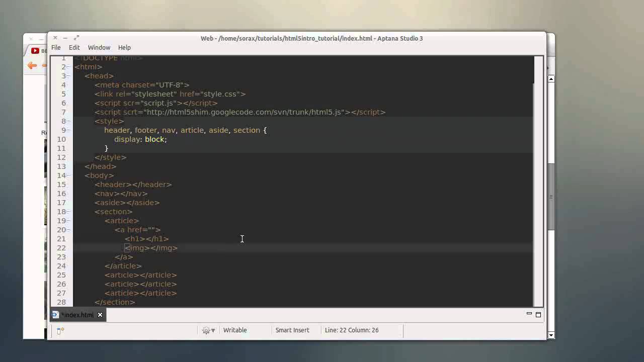Click the script scr="script.js" line
The image size is (644, 362).
[x=156, y=103]
